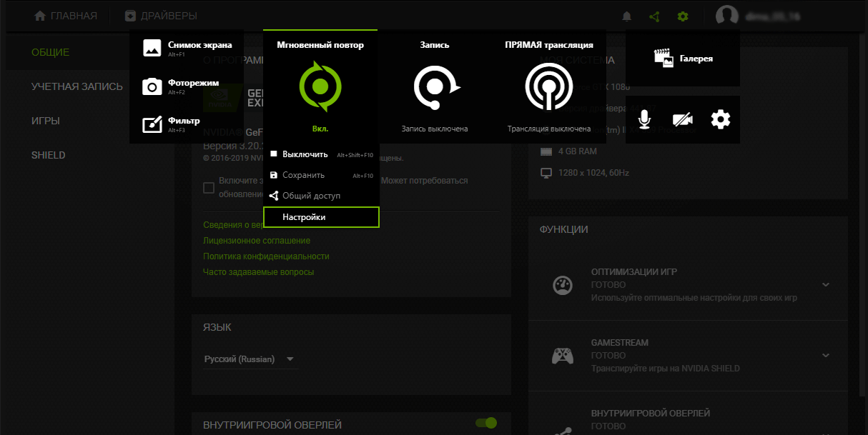Open the Часто задаваемые вопросы link
Image resolution: width=868 pixels, height=435 pixels.
258,272
